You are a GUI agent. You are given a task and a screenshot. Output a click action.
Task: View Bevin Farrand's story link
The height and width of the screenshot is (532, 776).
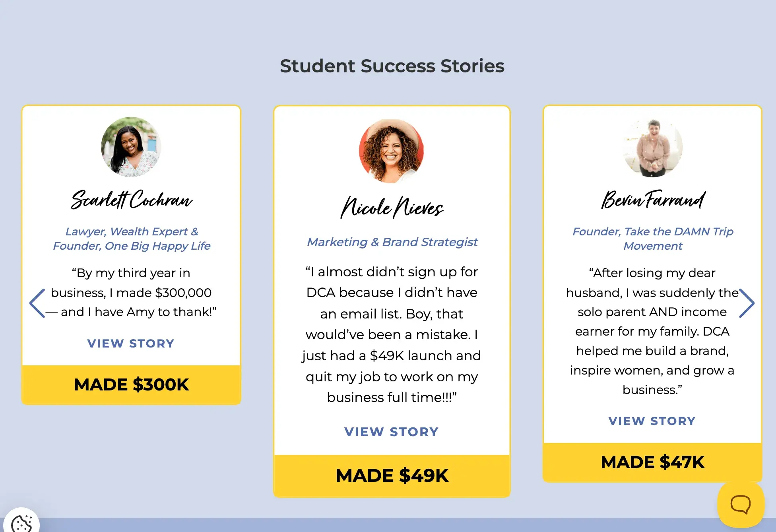click(x=652, y=421)
